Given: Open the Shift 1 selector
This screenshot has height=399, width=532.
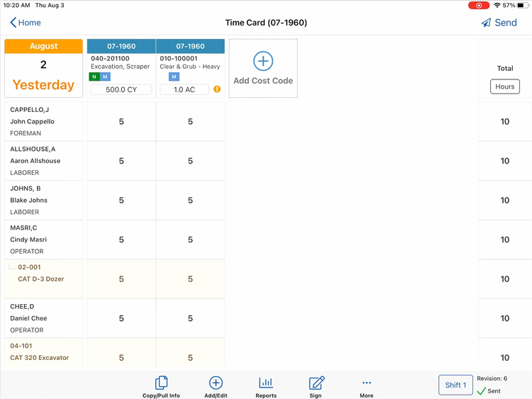Looking at the screenshot, I should pos(455,385).
